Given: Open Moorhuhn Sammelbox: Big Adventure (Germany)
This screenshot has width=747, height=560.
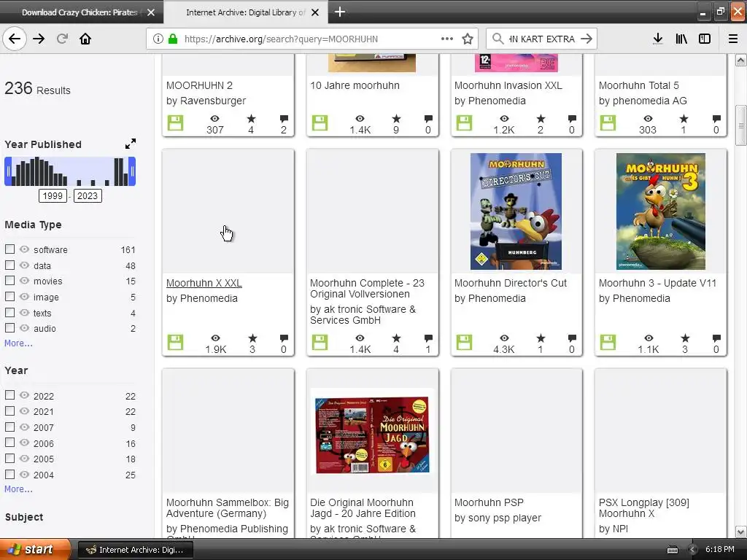Looking at the screenshot, I should tap(228, 507).
